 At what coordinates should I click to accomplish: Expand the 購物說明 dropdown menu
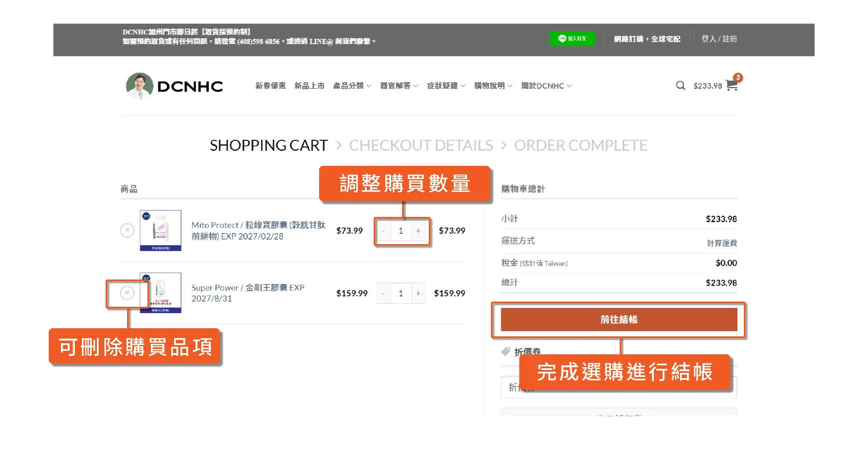coord(493,86)
